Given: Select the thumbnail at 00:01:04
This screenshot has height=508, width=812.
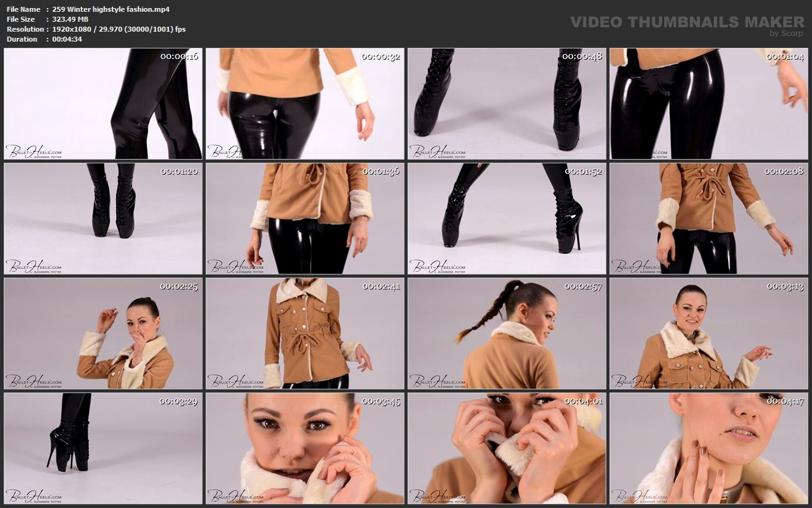Looking at the screenshot, I should coord(709,104).
